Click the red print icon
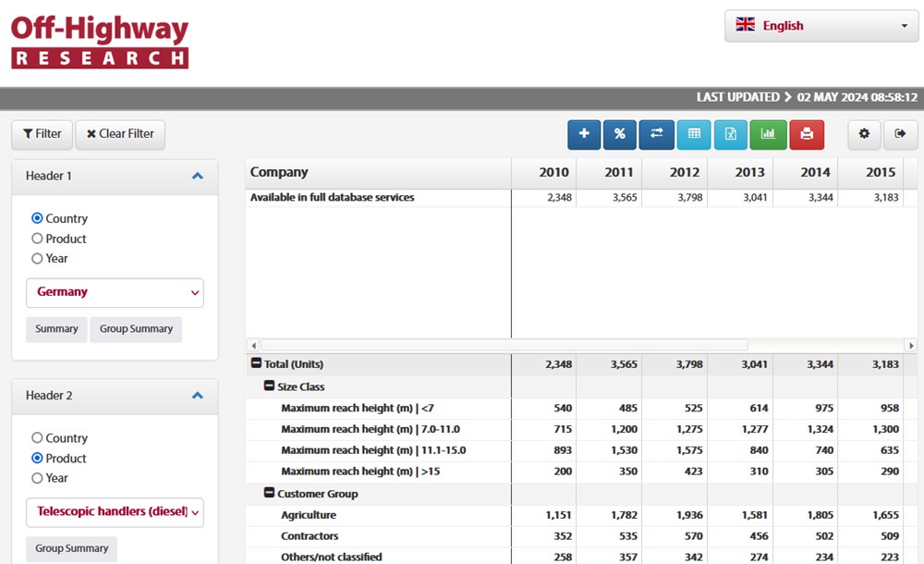The height and width of the screenshot is (564, 924). (805, 134)
